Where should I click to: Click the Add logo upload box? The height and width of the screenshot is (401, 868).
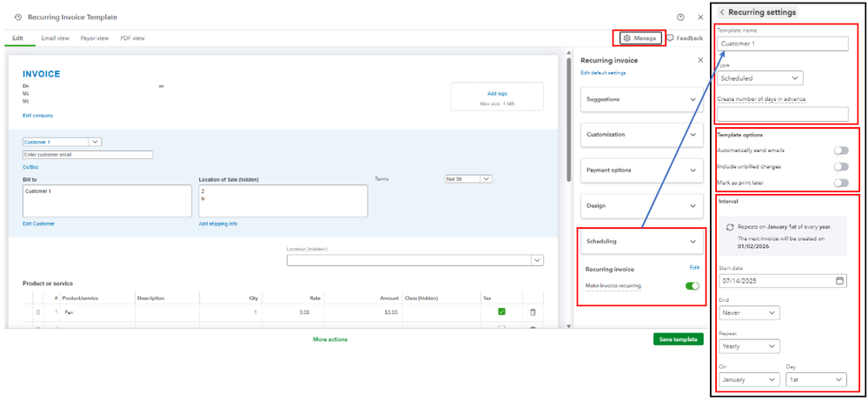pos(497,98)
